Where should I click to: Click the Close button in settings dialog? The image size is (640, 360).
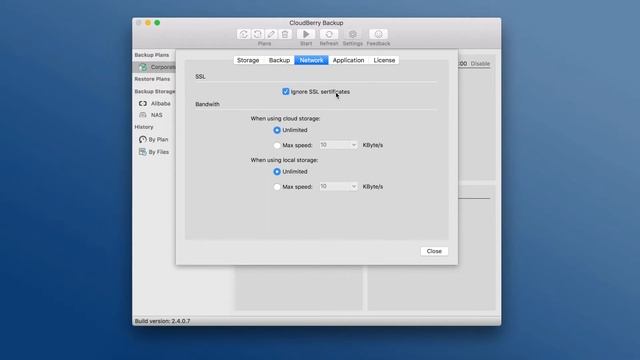click(434, 251)
